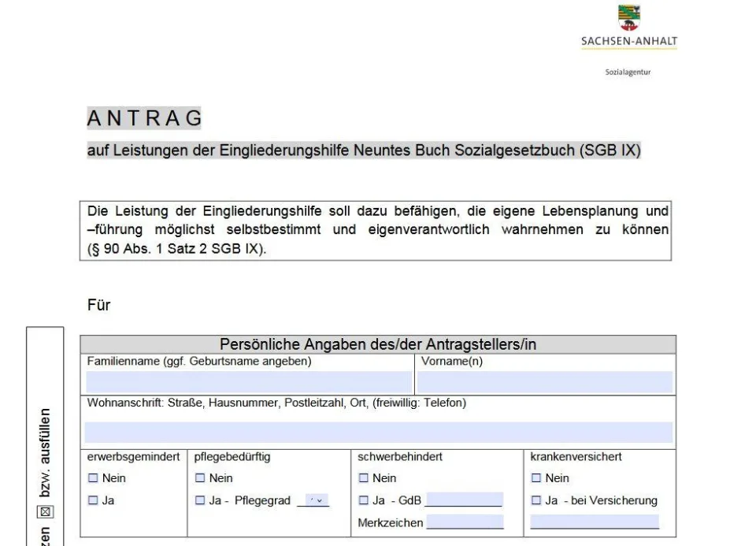Image resolution: width=756 pixels, height=546 pixels.
Task: Click the Familienname input field
Action: (248, 382)
